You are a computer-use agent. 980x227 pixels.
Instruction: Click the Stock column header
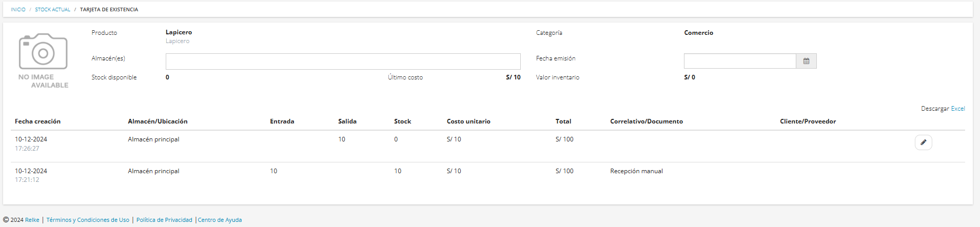(x=402, y=121)
